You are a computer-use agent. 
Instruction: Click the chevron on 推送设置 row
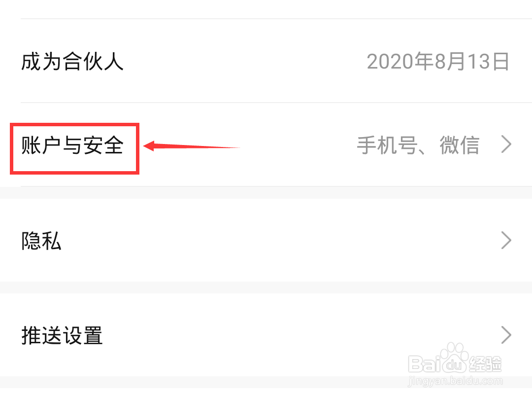506,335
